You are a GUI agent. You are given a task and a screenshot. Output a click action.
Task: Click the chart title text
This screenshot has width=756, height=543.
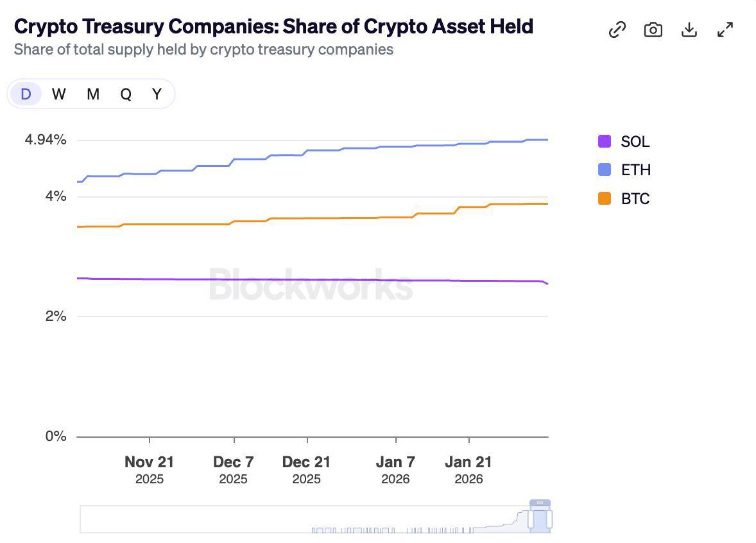point(273,26)
